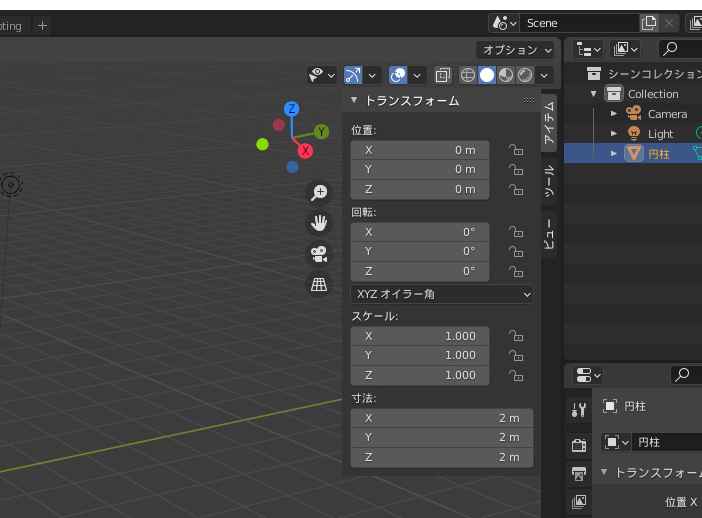Click the 回転 X field
Screen dimensions: 702x518
[x=420, y=232]
